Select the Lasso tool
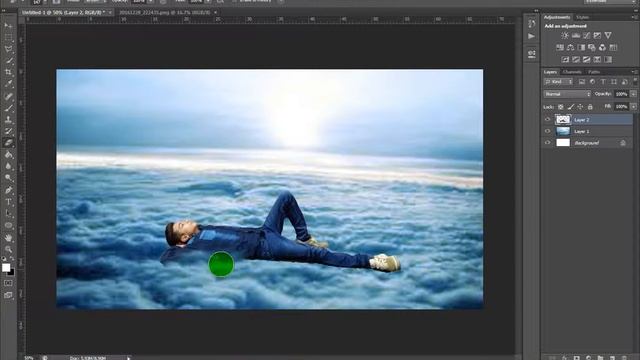Viewport: 640px width, 360px height. pyautogui.click(x=8, y=49)
